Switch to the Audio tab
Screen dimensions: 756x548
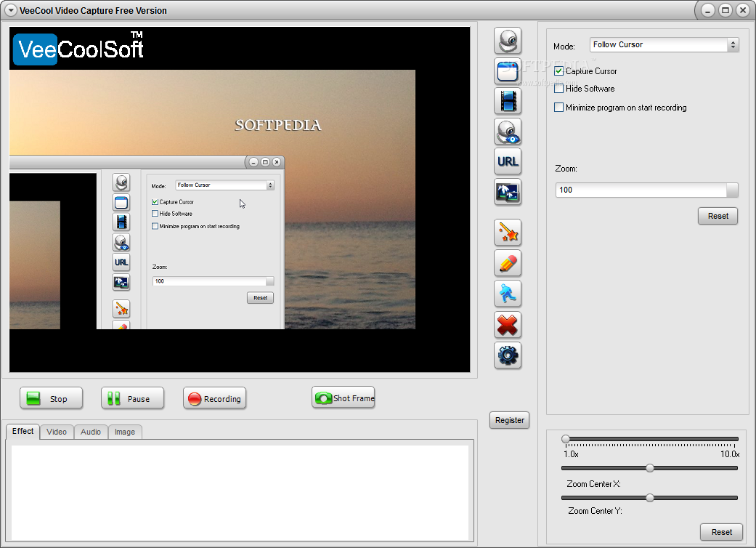coord(91,432)
